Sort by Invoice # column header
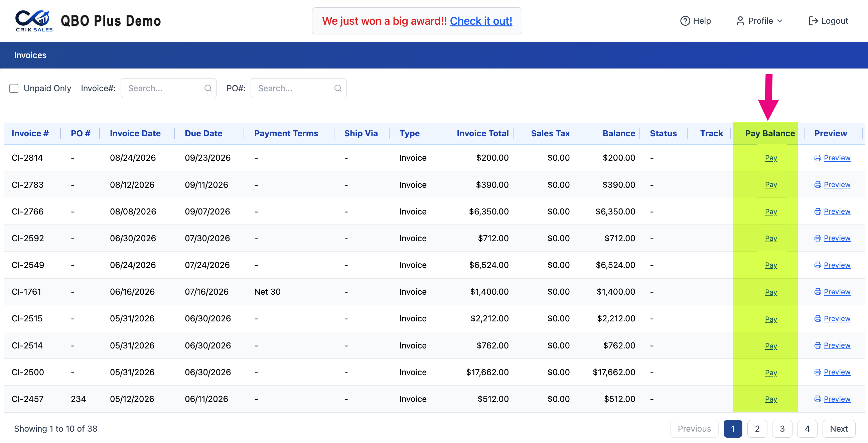Viewport: 868px width, 443px height. [30, 133]
